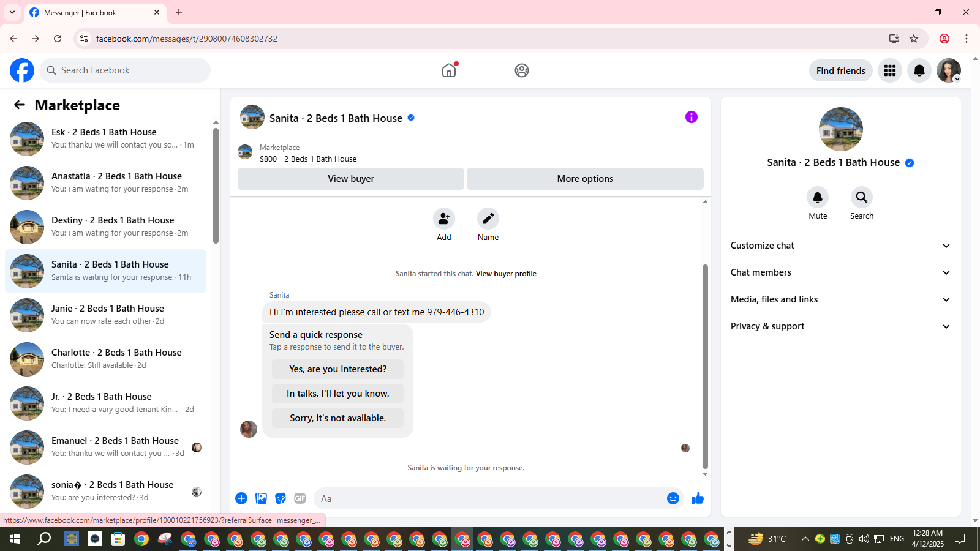Click the ENG language indicator
Viewport: 980px width, 551px height.
click(897, 539)
